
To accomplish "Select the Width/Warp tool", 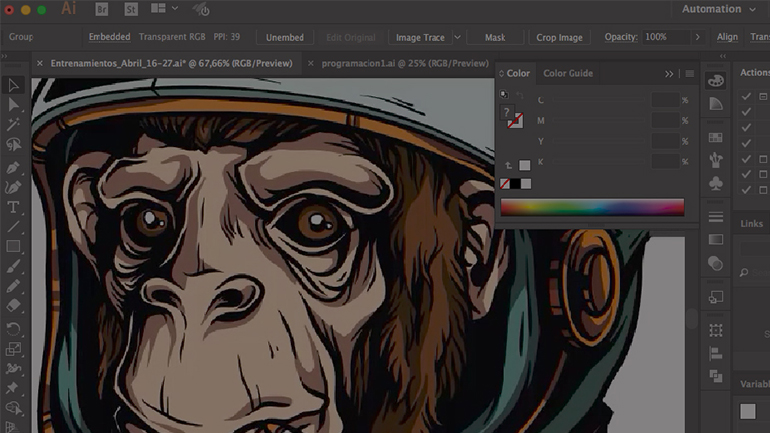I will pos(13,368).
